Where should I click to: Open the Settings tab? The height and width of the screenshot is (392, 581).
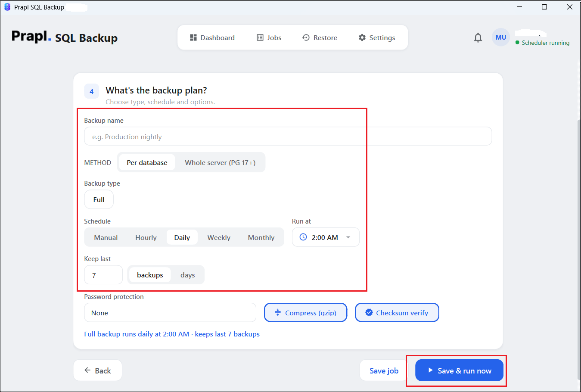377,38
